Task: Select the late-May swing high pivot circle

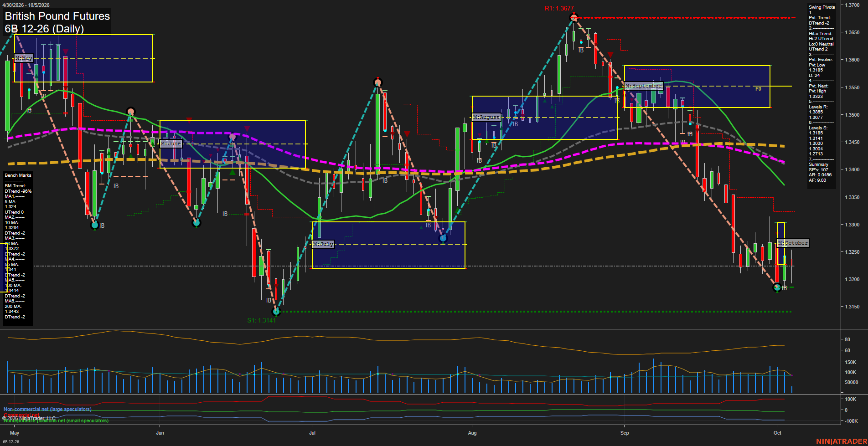Action: point(131,112)
